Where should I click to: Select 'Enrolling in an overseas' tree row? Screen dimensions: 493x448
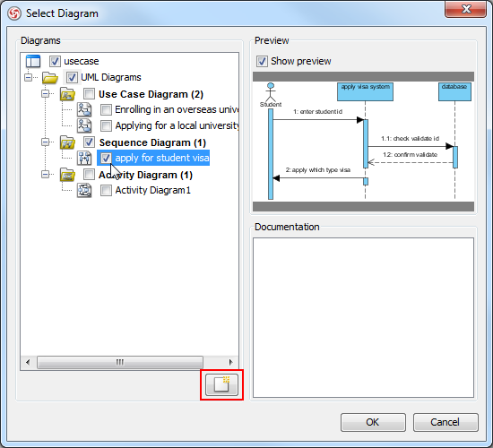tap(177, 109)
